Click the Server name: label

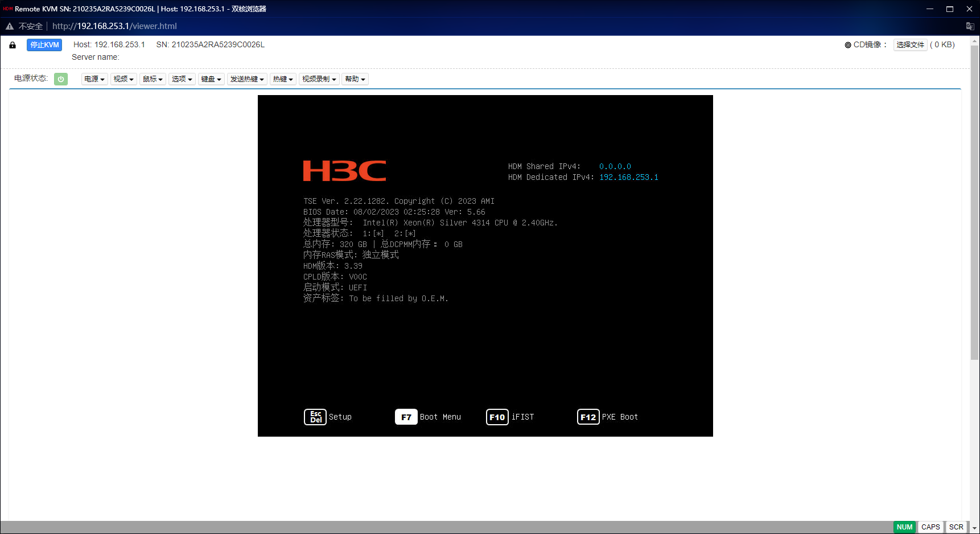click(96, 57)
